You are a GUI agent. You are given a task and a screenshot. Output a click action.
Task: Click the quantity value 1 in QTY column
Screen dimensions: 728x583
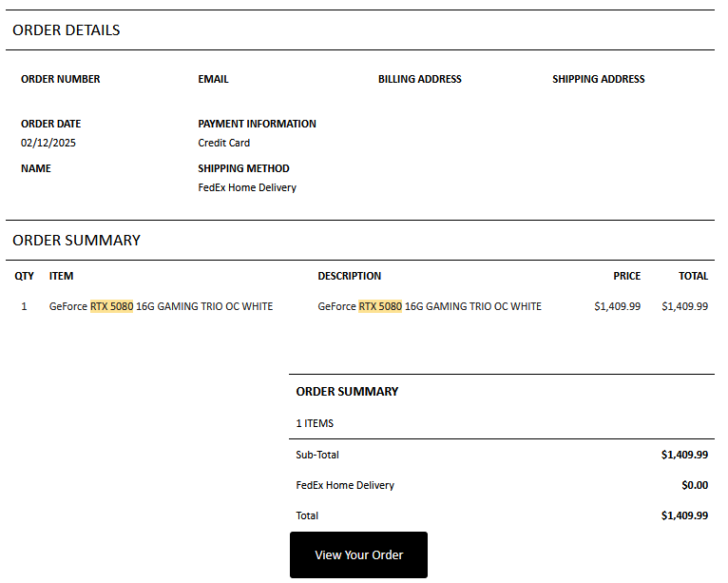click(24, 306)
